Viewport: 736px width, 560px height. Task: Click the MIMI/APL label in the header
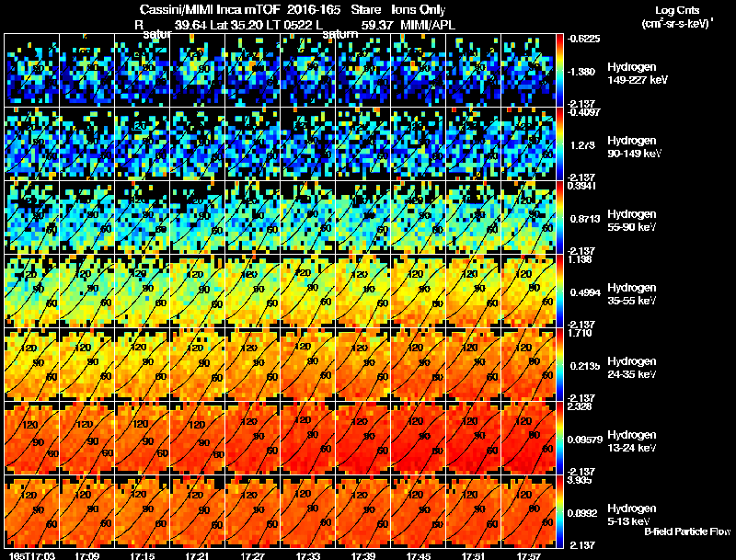[428, 25]
